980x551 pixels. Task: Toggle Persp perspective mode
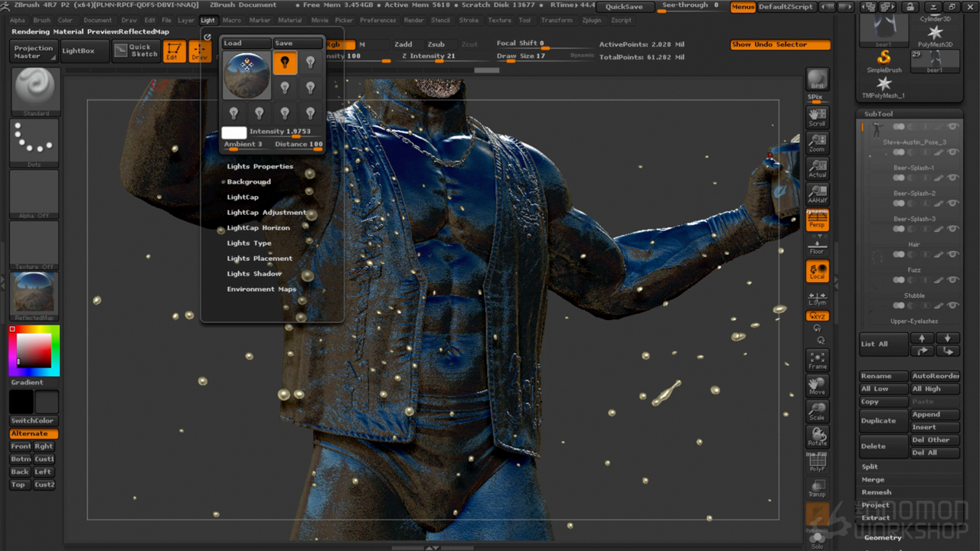click(x=817, y=221)
